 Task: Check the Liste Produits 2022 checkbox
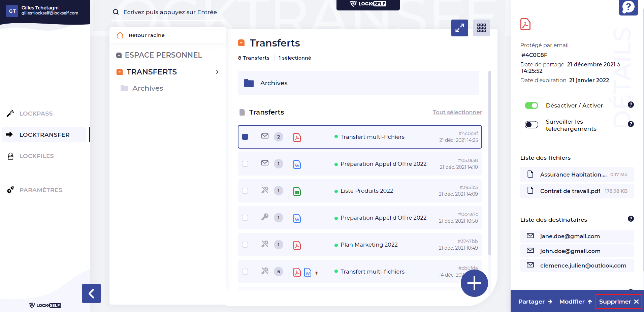click(245, 191)
